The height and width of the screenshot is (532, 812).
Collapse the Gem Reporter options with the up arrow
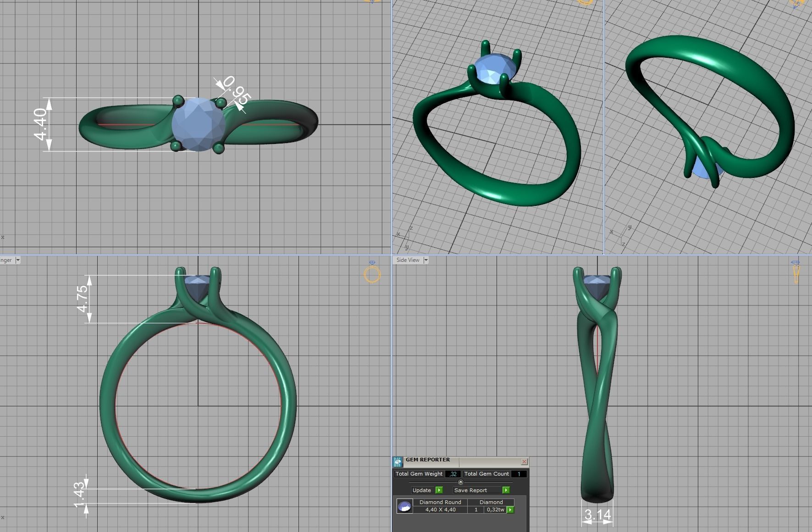[x=460, y=482]
